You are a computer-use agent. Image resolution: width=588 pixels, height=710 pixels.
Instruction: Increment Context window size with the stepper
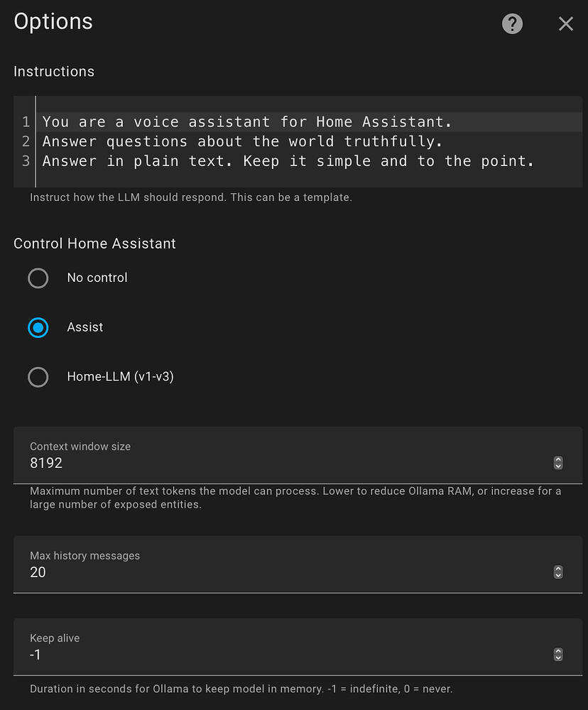[557, 459]
